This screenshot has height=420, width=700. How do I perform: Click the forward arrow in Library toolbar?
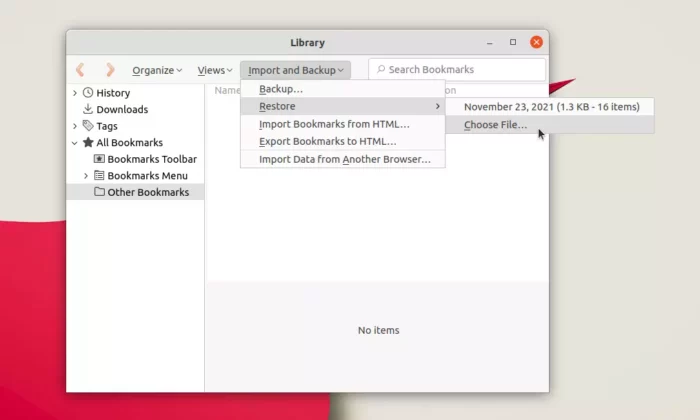click(x=110, y=70)
